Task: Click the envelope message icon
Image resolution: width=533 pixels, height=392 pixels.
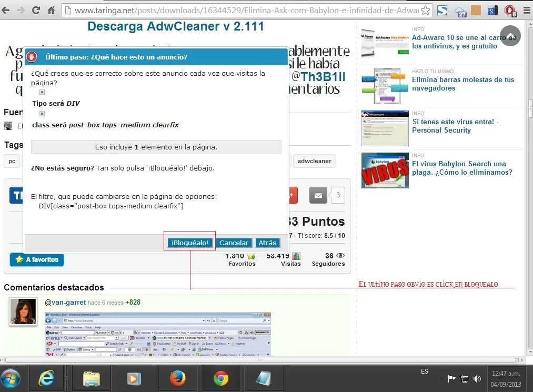Action: (x=318, y=195)
